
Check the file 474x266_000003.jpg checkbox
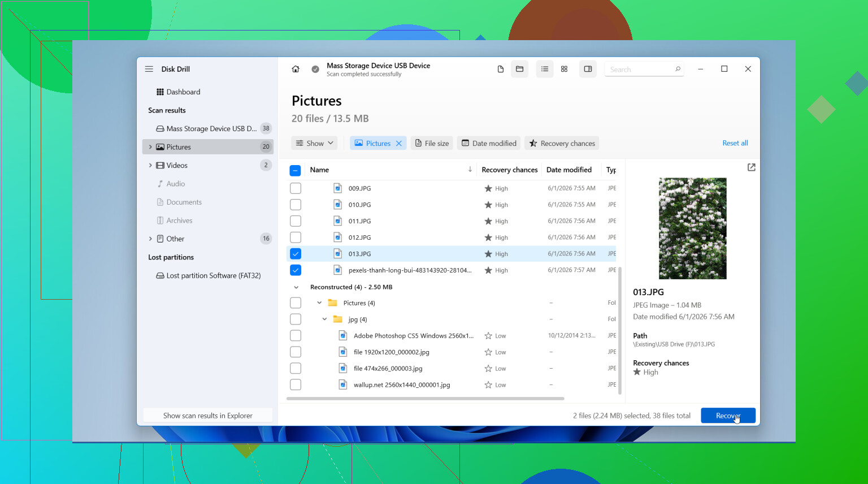coord(295,369)
